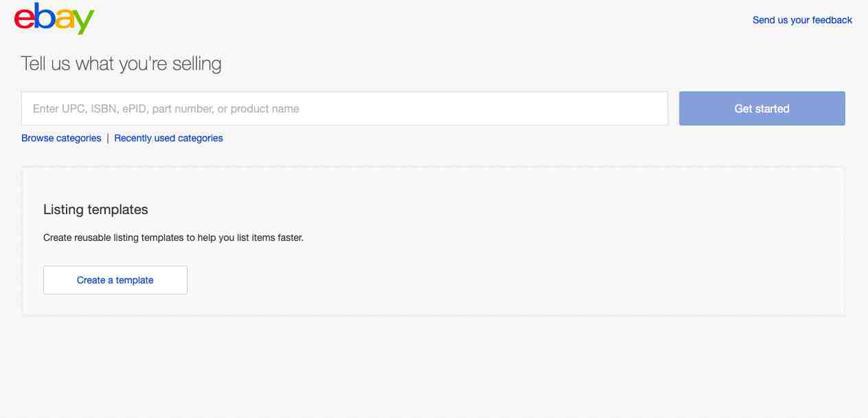
Task: Click the "Tell us what you're selling" heading
Action: (x=122, y=64)
